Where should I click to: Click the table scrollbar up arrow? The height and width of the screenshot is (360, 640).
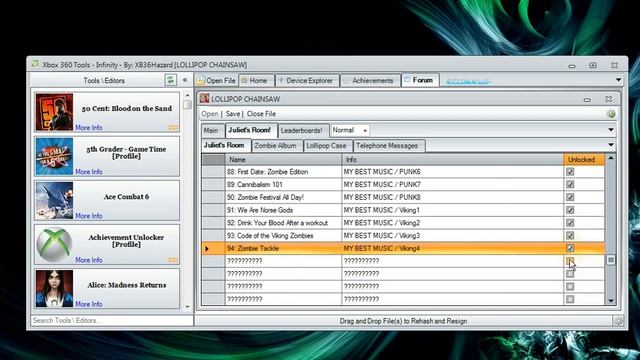coord(611,158)
